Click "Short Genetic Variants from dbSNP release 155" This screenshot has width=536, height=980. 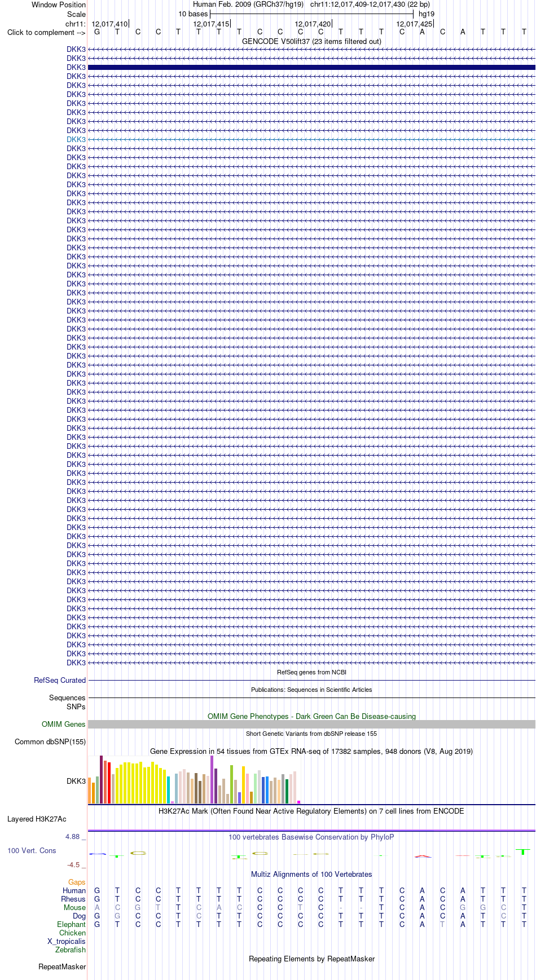click(311, 734)
